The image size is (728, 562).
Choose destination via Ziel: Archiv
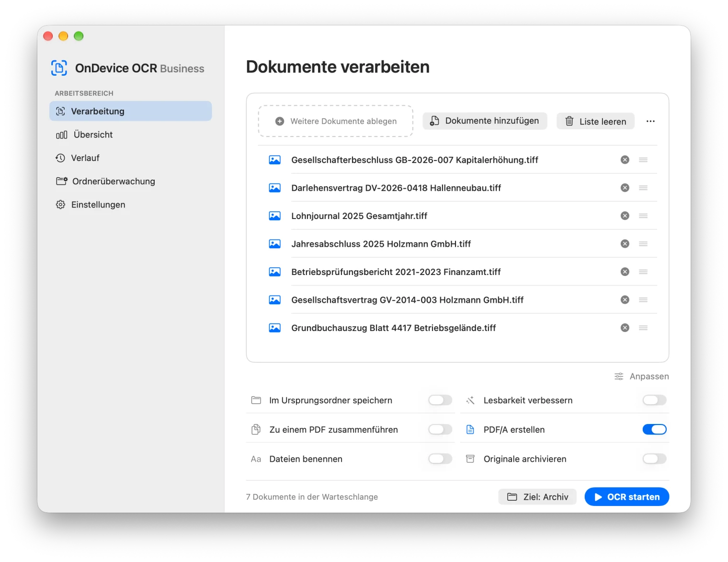click(x=537, y=497)
